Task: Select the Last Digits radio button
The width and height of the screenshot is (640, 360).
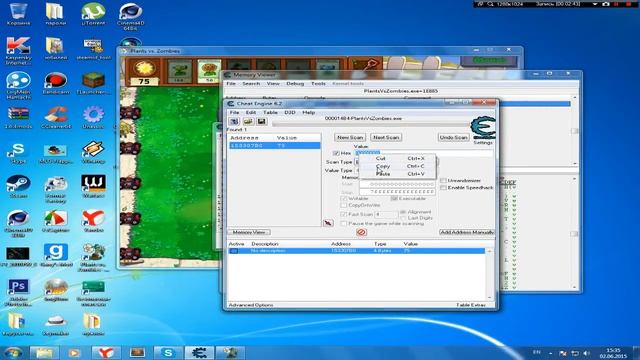Action: 403,218
